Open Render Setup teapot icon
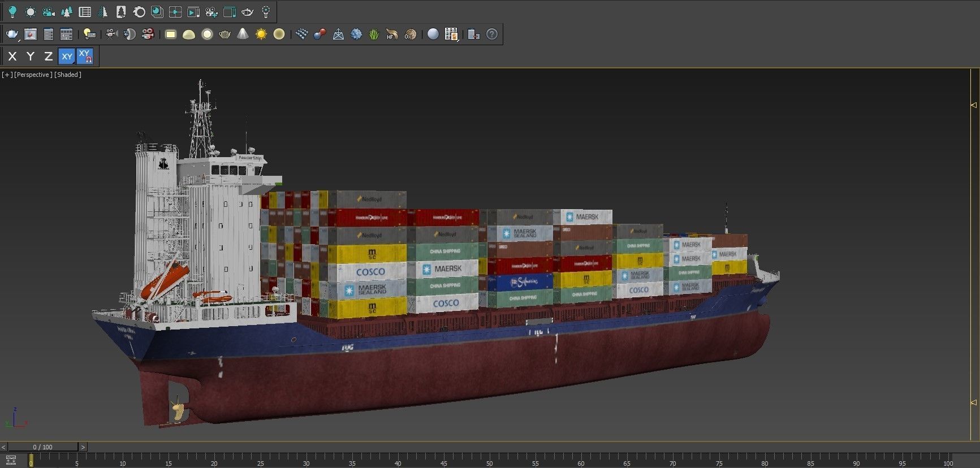 tap(12, 34)
